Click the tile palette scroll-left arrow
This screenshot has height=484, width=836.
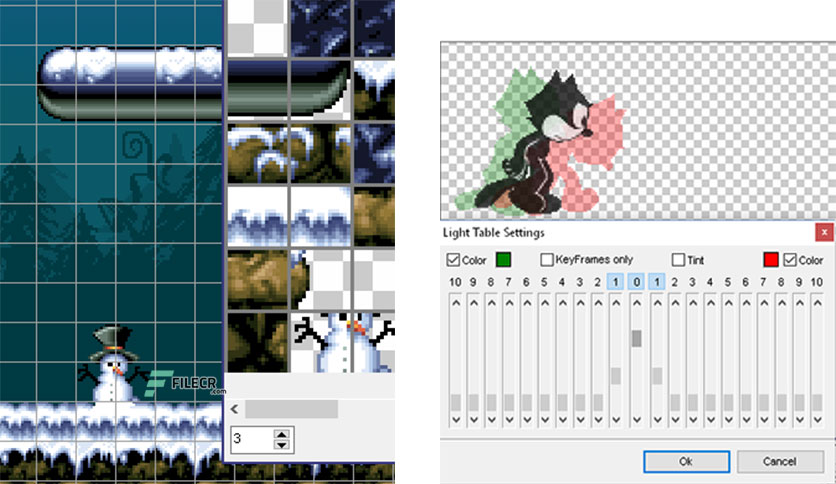(235, 409)
